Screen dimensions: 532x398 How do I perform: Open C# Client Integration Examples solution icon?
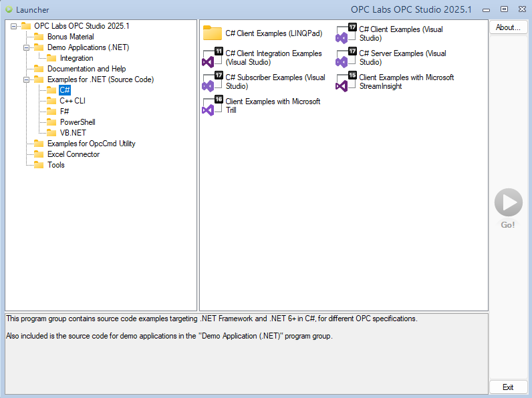(x=212, y=58)
